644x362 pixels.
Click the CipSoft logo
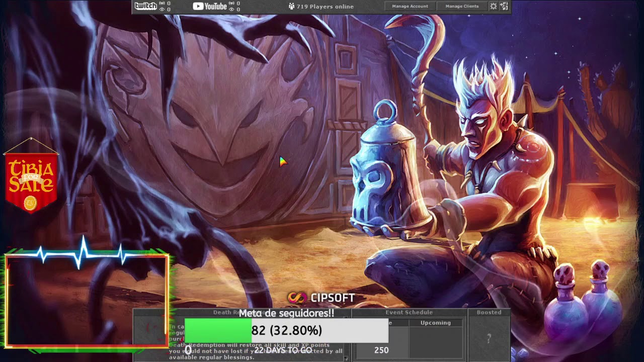click(321, 298)
